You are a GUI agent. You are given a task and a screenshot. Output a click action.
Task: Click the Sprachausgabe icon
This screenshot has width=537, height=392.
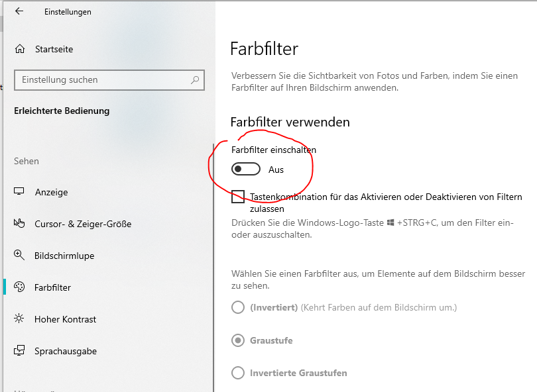tap(19, 350)
